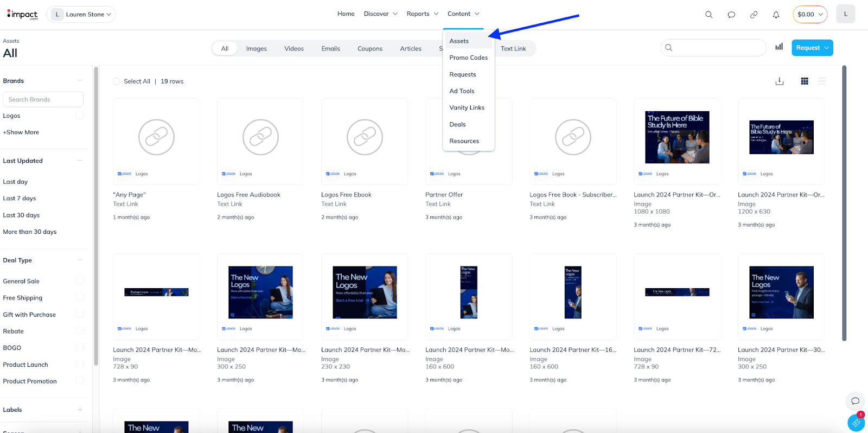This screenshot has height=433, width=868.
Task: Select Assets in Content menu
Action: pyautogui.click(x=469, y=41)
